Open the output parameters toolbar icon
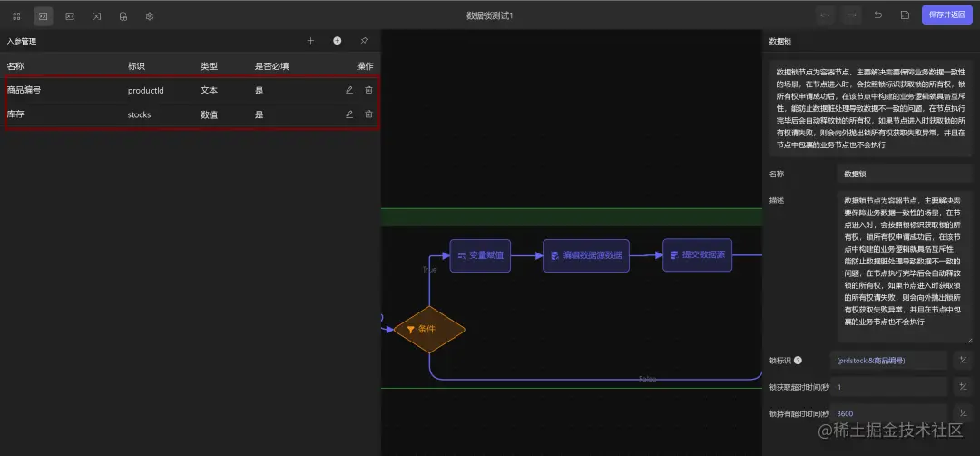This screenshot has width=980, height=456. pos(70,15)
